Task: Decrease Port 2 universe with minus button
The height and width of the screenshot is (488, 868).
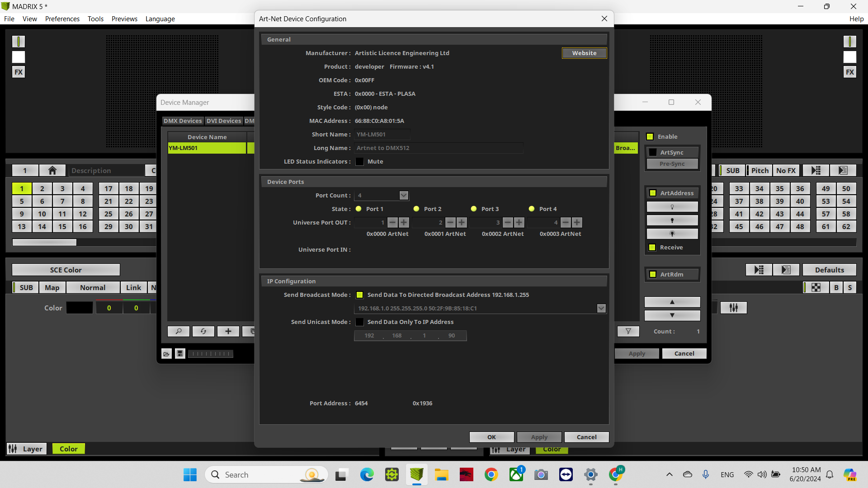Action: [450, 222]
